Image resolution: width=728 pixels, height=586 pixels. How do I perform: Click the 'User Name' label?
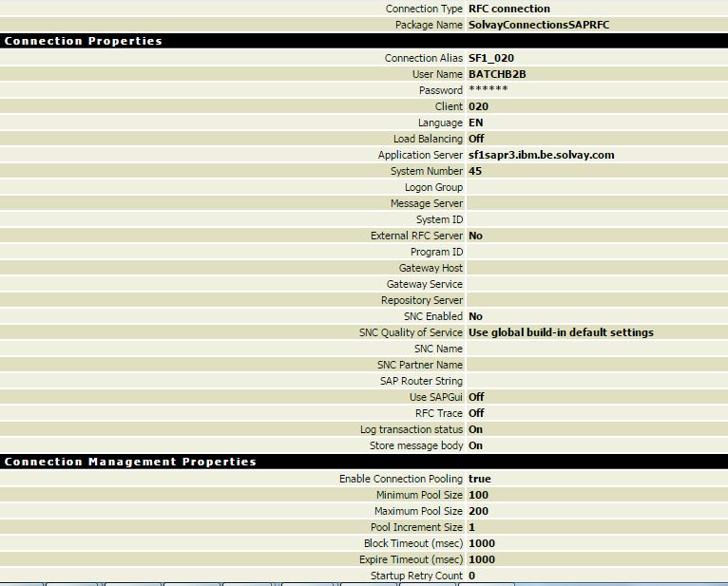(437, 74)
